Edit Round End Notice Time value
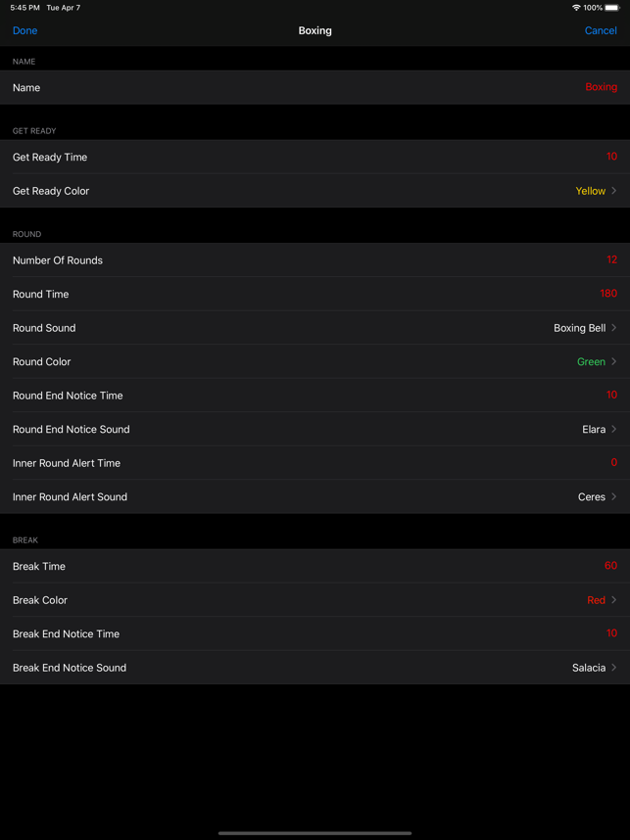Viewport: 630px width, 840px height. [611, 395]
